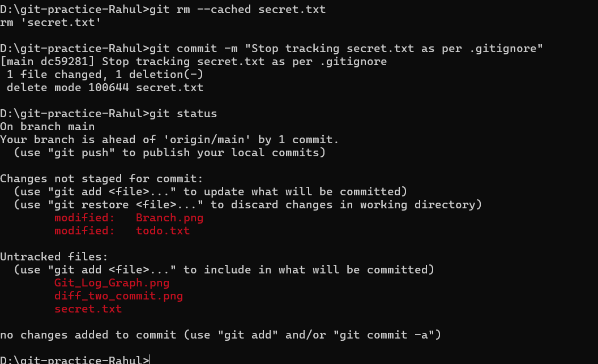Select Git_Log_Graph.png in untracked files
Image resolution: width=598 pixels, height=364 pixels.
point(112,282)
